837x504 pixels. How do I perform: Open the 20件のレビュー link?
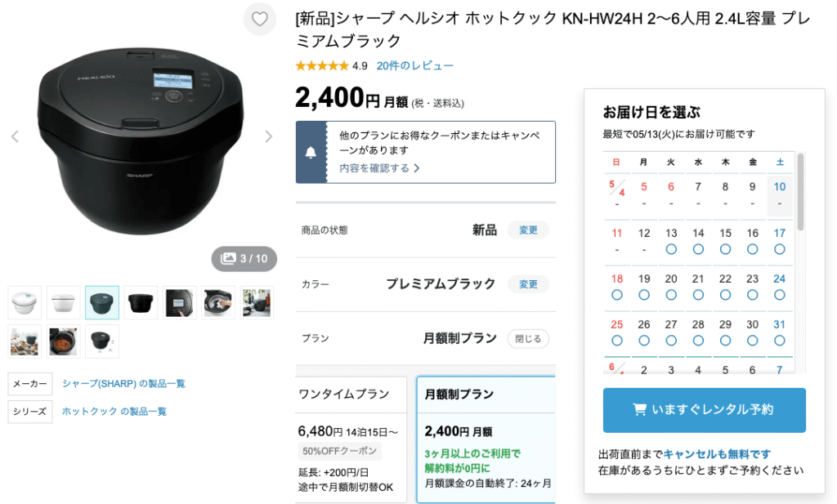[x=414, y=65]
